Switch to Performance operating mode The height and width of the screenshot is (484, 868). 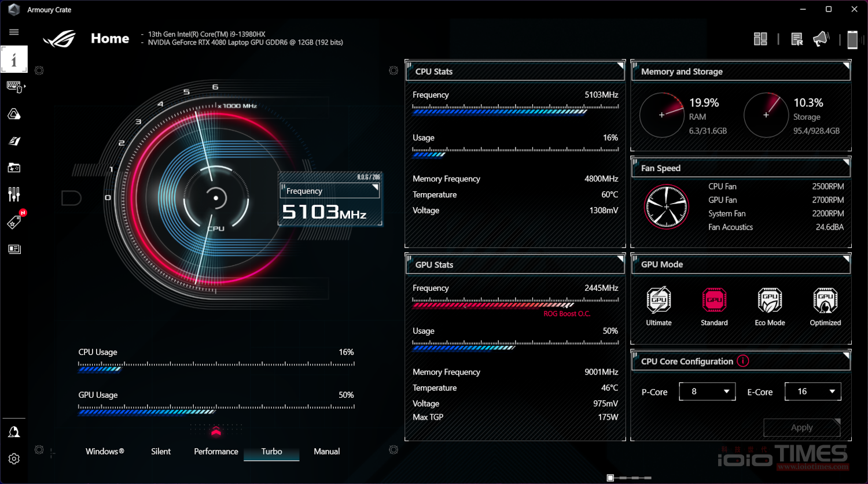[216, 452]
